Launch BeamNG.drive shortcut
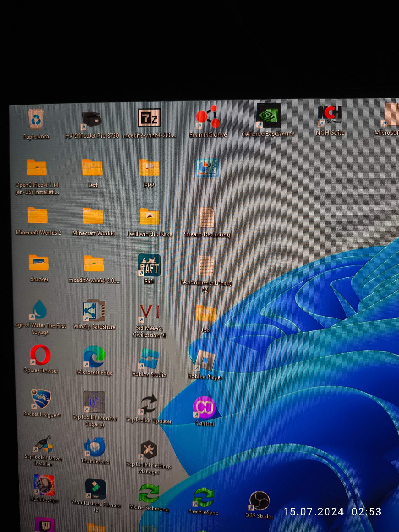399x532 pixels. click(208, 117)
